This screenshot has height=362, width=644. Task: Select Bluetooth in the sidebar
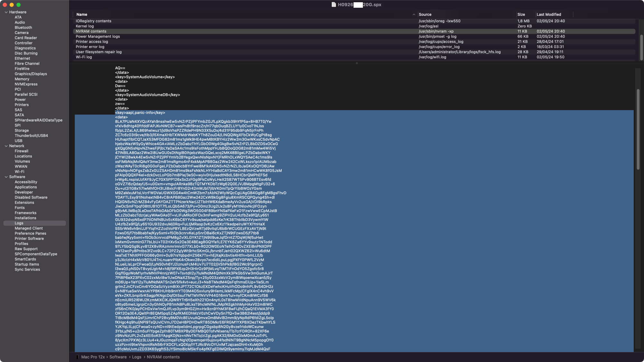click(23, 28)
